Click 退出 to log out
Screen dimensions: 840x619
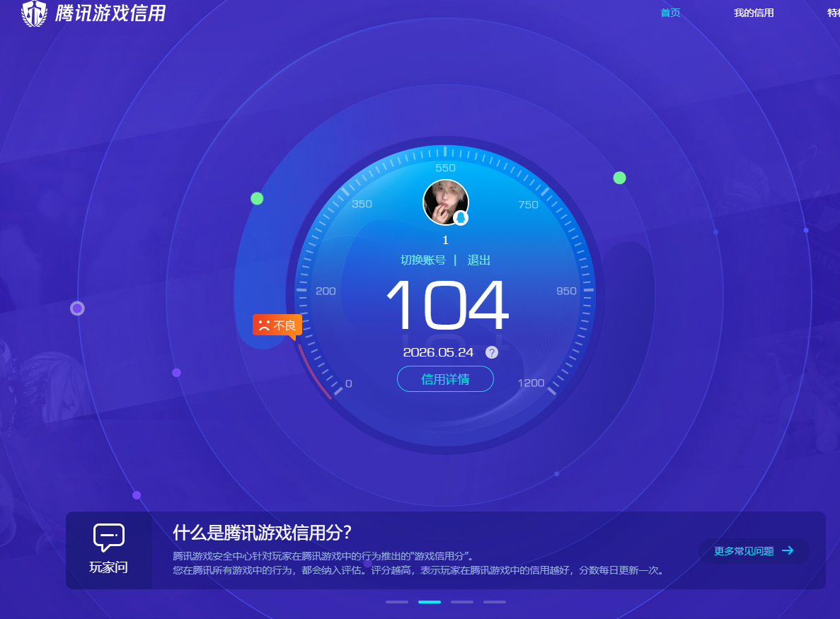click(478, 260)
